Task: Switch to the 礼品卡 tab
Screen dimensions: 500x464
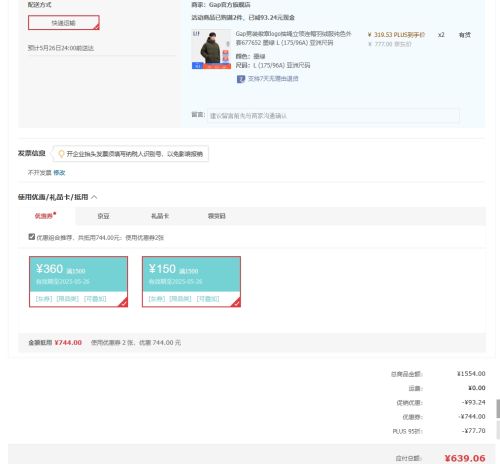Action: click(x=160, y=216)
